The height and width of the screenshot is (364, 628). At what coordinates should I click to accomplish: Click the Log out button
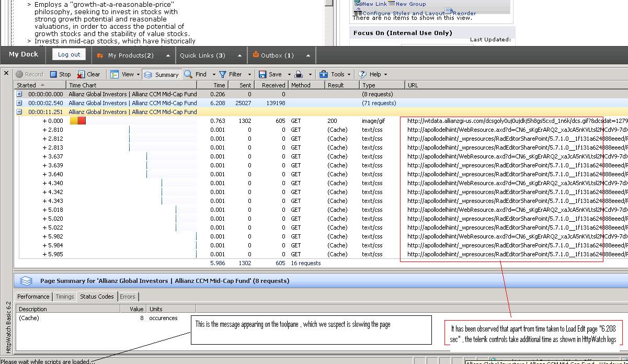point(69,54)
